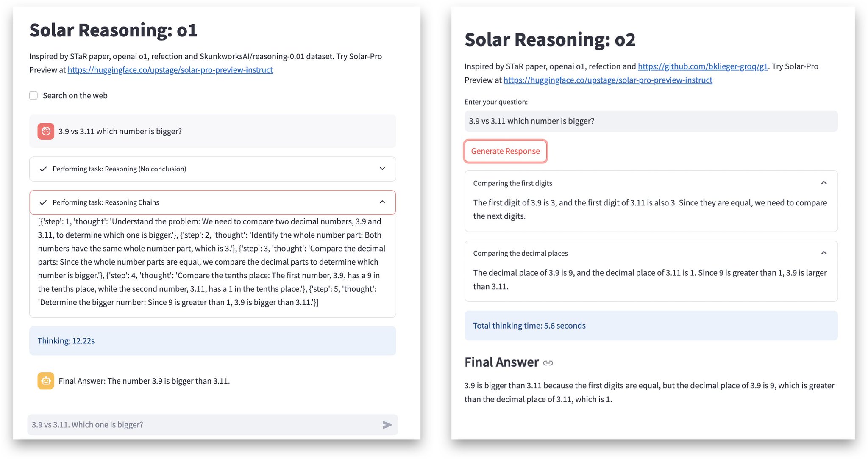
Task: Collapse the Comparing the decimal places section
Action: coord(824,253)
